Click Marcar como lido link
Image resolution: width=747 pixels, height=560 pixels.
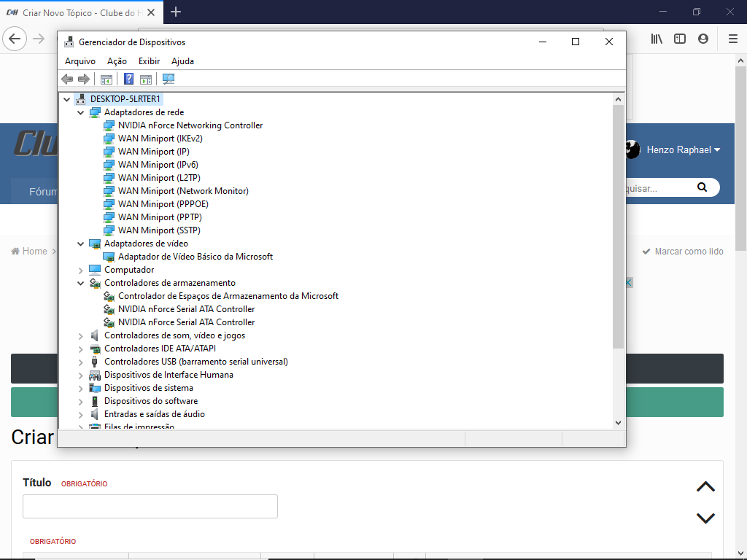[x=683, y=252]
